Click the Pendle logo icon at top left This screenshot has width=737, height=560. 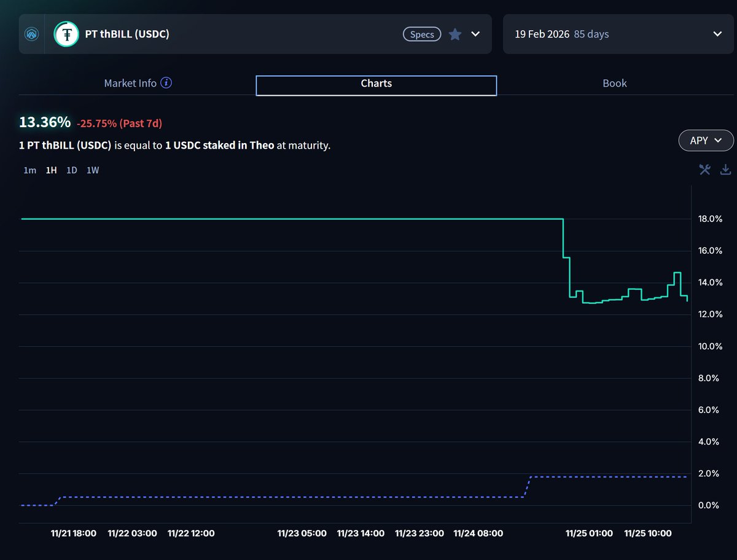[x=32, y=34]
